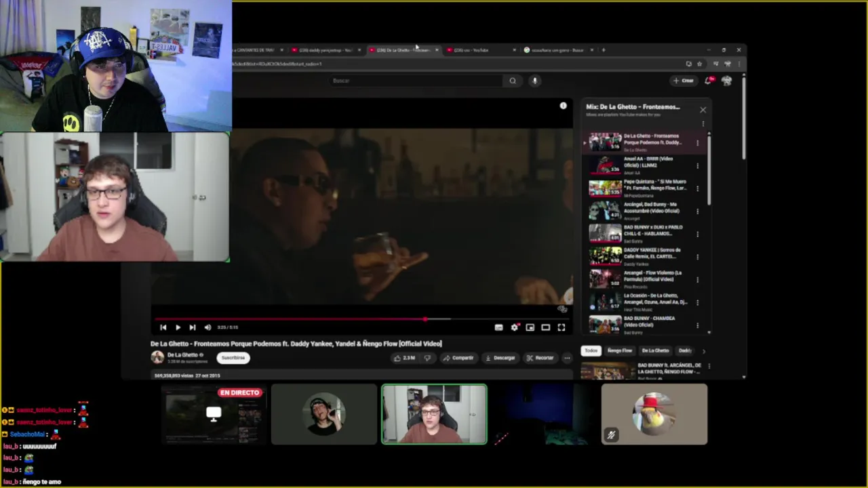
Task: Play La Ocasión - De La Ghetto
Action: click(x=641, y=302)
